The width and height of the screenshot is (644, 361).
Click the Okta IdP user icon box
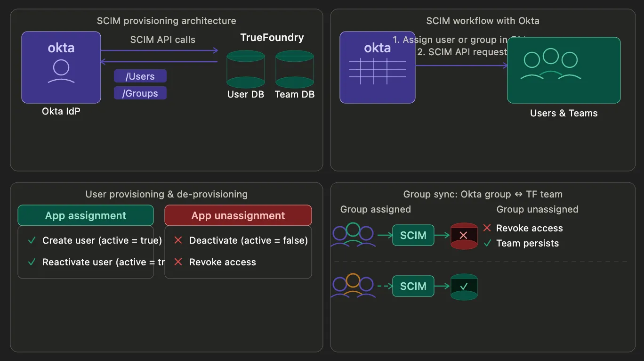tap(61, 67)
